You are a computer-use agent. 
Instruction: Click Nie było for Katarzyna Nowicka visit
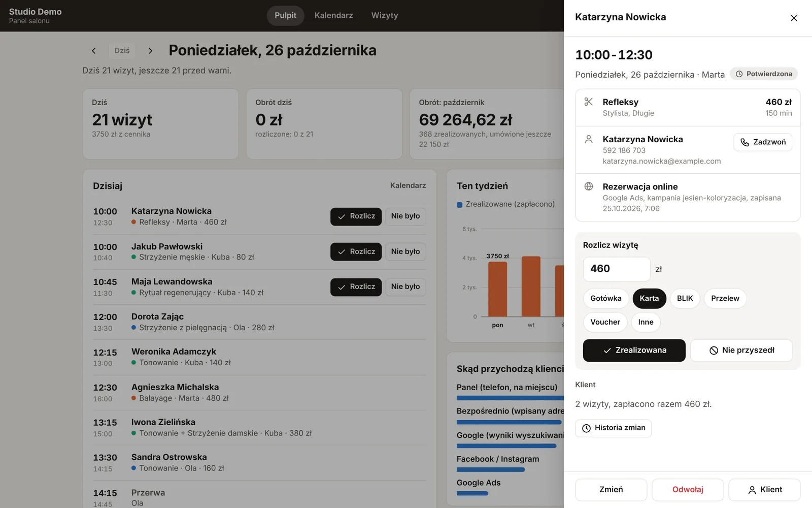coord(405,216)
